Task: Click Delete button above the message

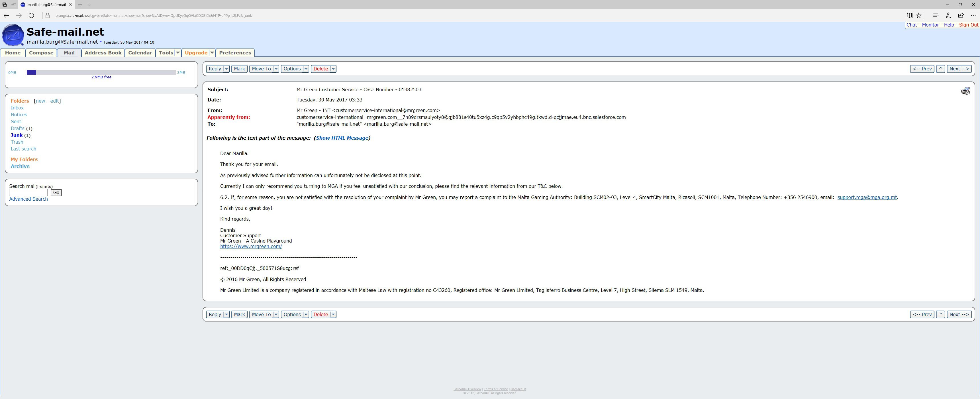Action: 321,69
